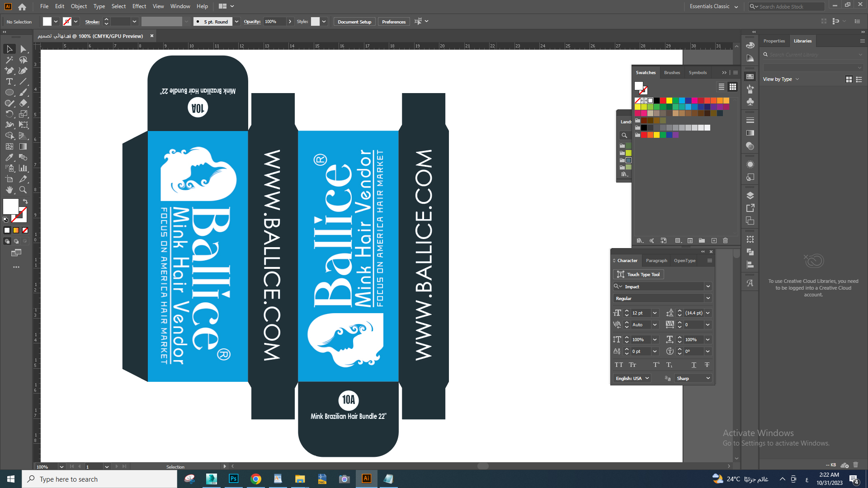This screenshot has width=868, height=488.
Task: Open the 100% zoom level dropdown
Action: [61, 467]
